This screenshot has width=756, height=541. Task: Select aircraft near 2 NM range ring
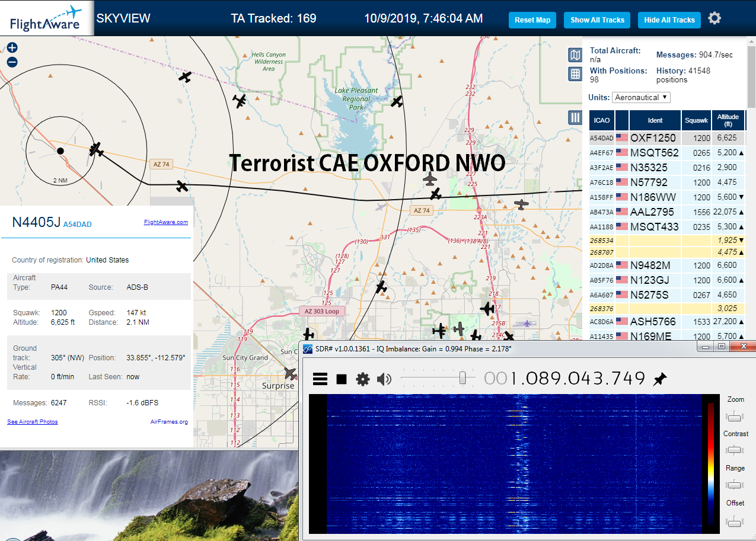[96, 149]
